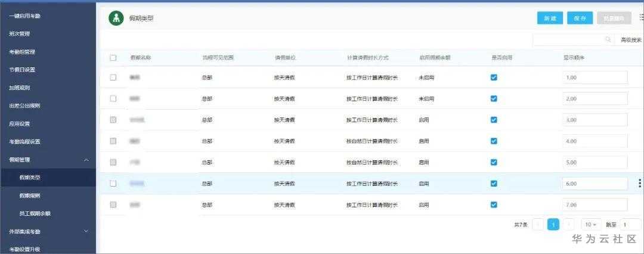
Task: Open 应用设置 in the sidebar
Action: coord(19,123)
